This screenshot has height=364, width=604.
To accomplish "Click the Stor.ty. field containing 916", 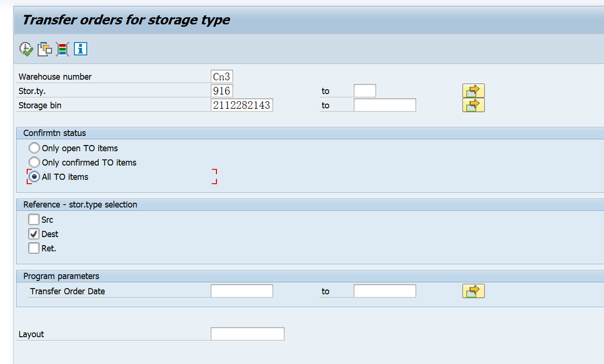I will click(221, 91).
